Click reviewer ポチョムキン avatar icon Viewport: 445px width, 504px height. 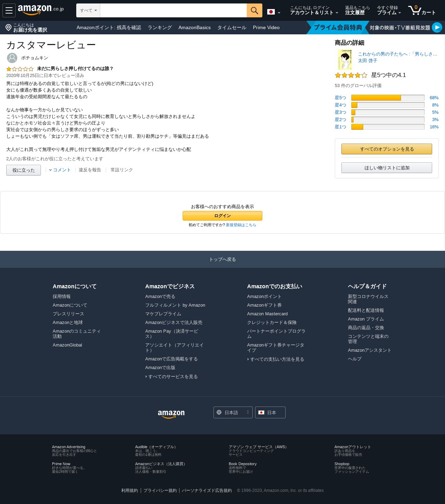(x=12, y=58)
